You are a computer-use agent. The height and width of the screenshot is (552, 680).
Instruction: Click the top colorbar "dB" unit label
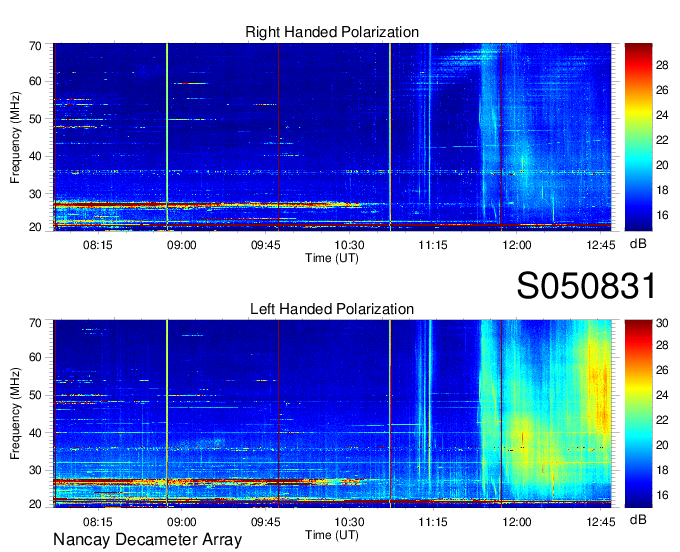[638, 244]
